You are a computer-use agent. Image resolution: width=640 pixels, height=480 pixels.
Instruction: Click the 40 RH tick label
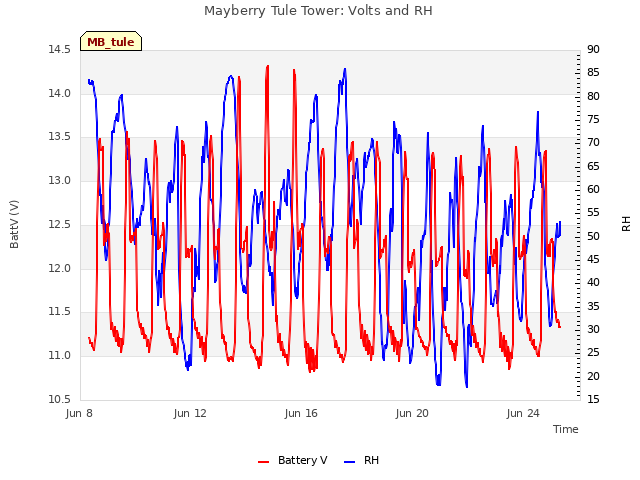pyautogui.click(x=593, y=282)
